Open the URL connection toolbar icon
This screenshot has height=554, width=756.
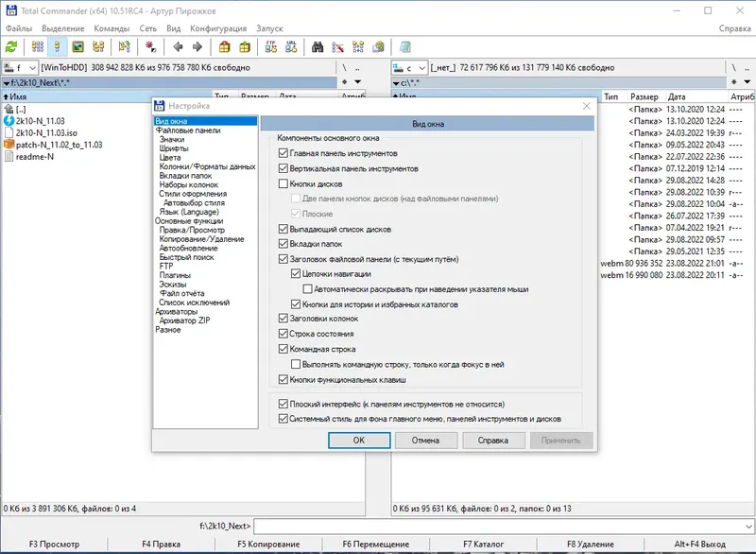pos(291,46)
